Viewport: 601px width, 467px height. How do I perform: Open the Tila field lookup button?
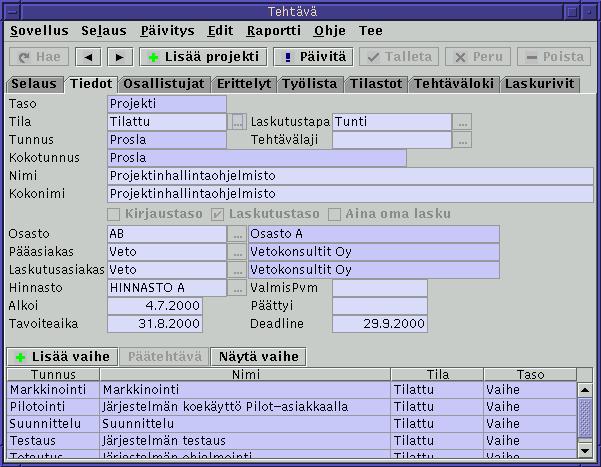237,122
